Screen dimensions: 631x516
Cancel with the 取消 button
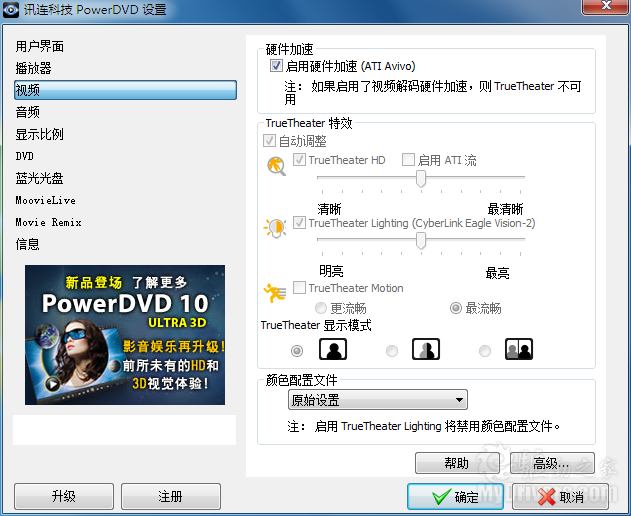561,497
